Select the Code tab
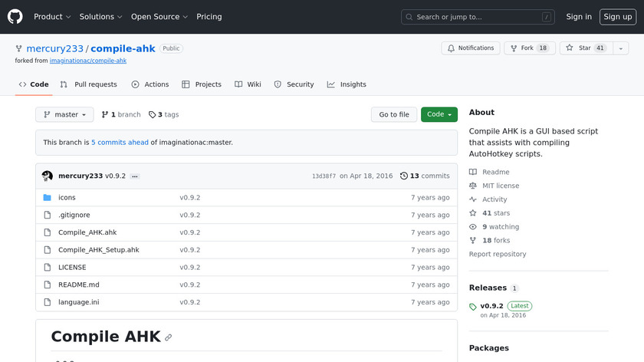 34,84
